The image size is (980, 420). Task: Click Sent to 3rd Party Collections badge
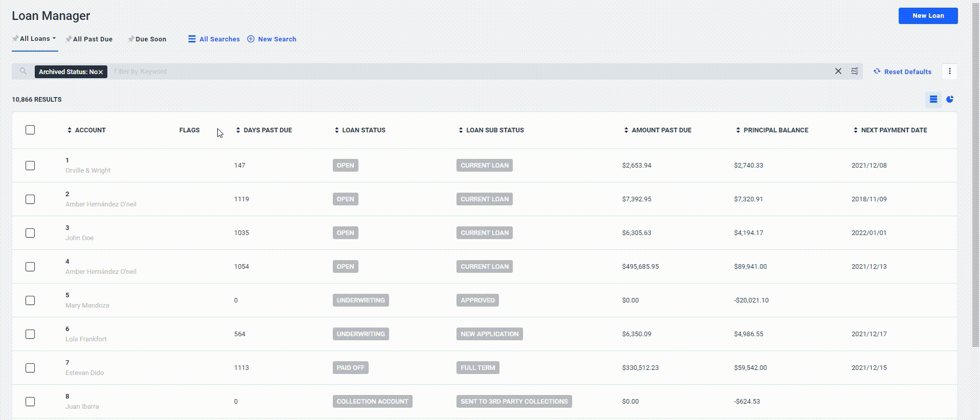514,402
